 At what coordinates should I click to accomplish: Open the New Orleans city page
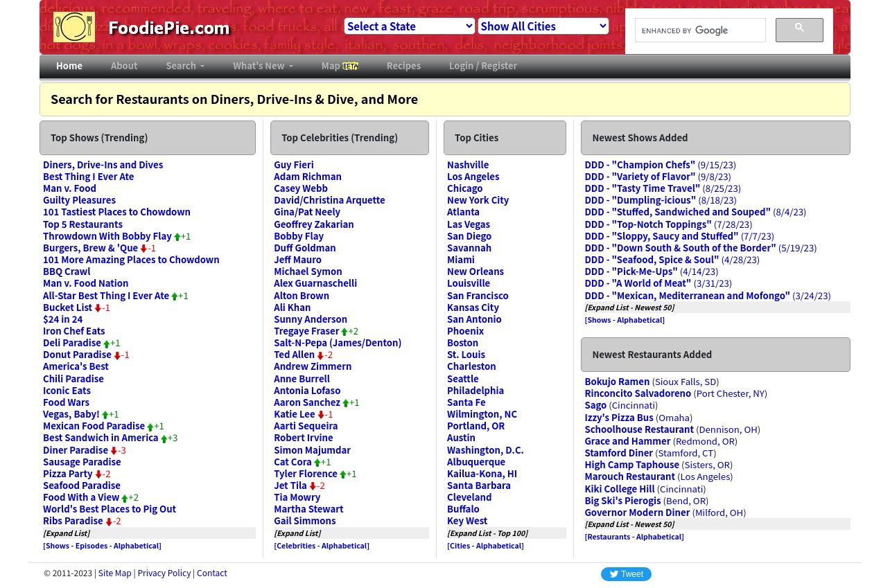(475, 271)
